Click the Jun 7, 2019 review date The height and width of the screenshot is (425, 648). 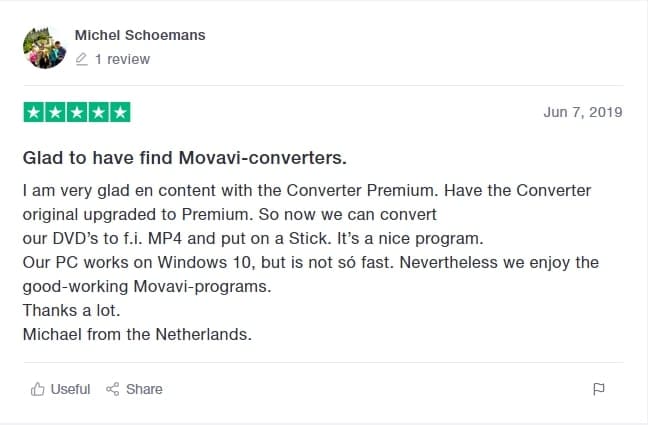pyautogui.click(x=583, y=112)
